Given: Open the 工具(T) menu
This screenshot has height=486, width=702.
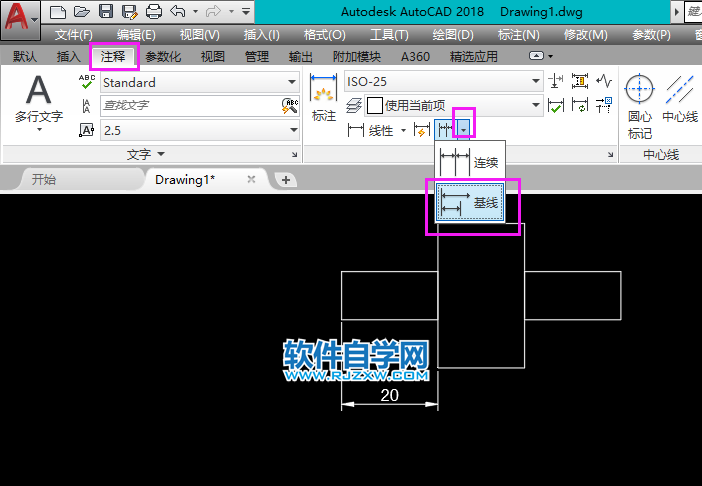Looking at the screenshot, I should click(389, 34).
